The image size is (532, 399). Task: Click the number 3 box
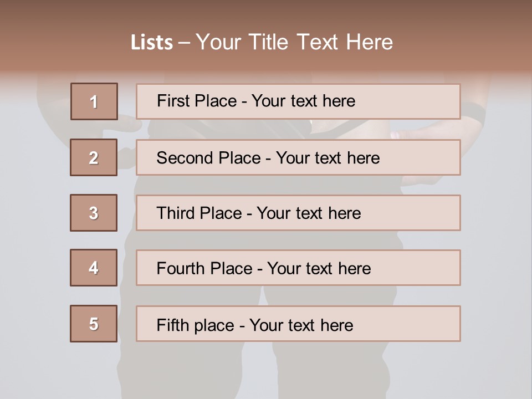pyautogui.click(x=94, y=213)
